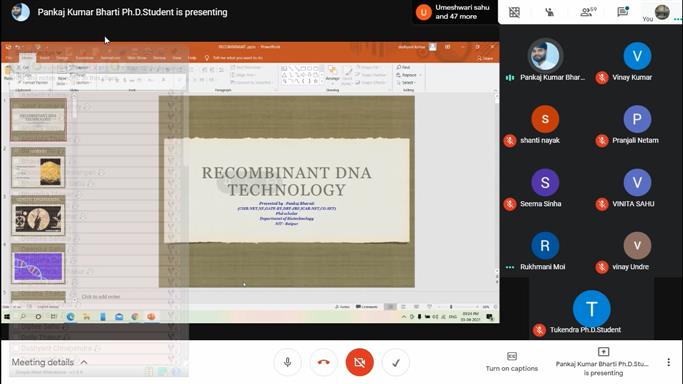Click muted mic icon beside vinay Undre
This screenshot has height=384, width=683.
[602, 267]
